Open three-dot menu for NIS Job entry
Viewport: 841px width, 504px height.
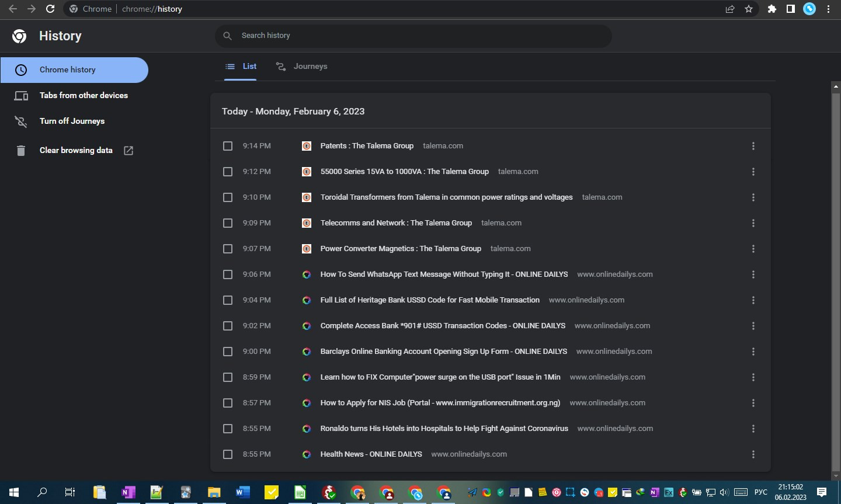[x=753, y=403]
